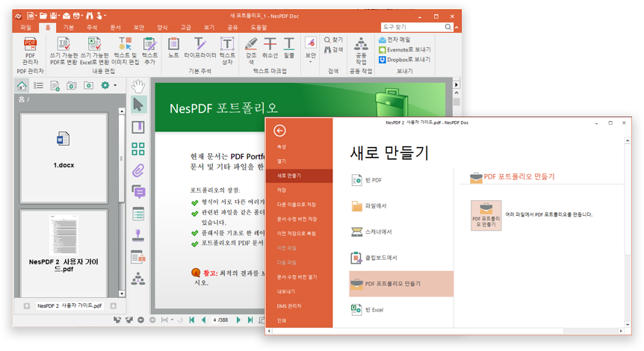The width and height of the screenshot is (644, 351).
Task: Choose 빈 Excel creation option
Action: point(401,309)
